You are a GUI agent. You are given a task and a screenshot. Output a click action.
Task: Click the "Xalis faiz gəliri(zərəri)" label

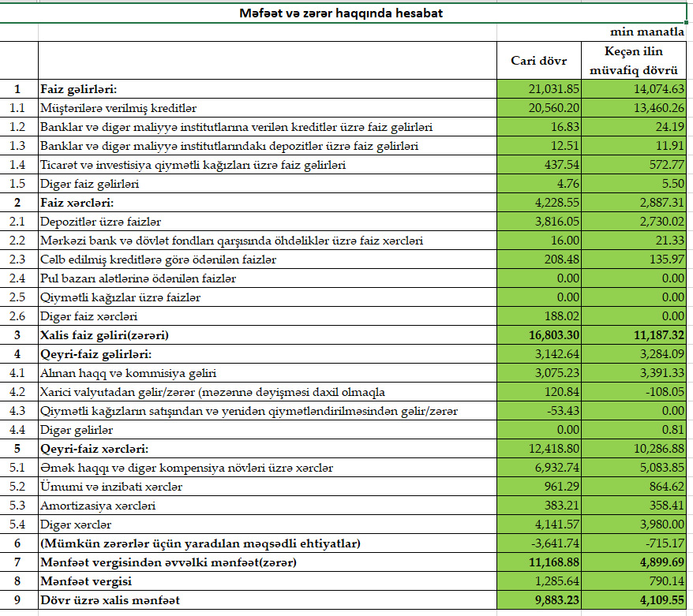point(105,335)
